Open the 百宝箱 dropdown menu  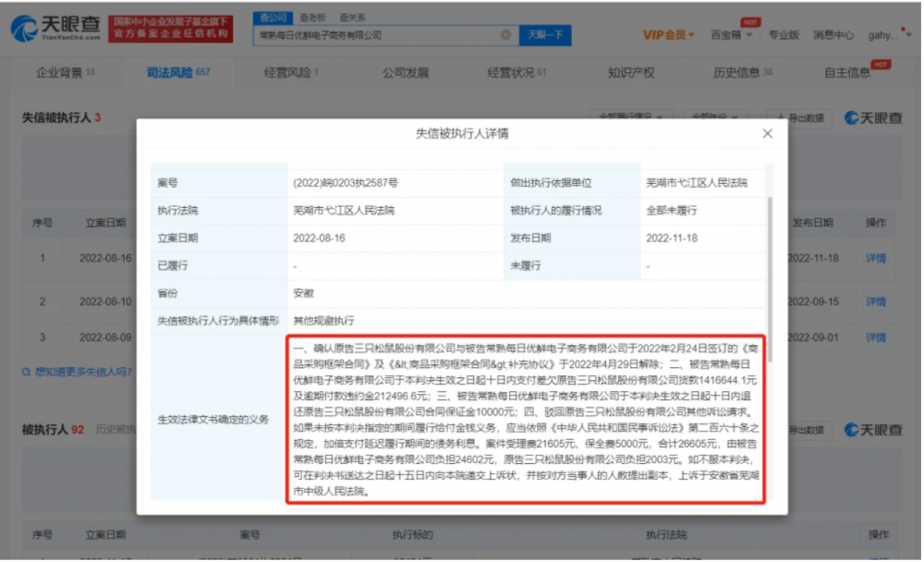click(731, 35)
